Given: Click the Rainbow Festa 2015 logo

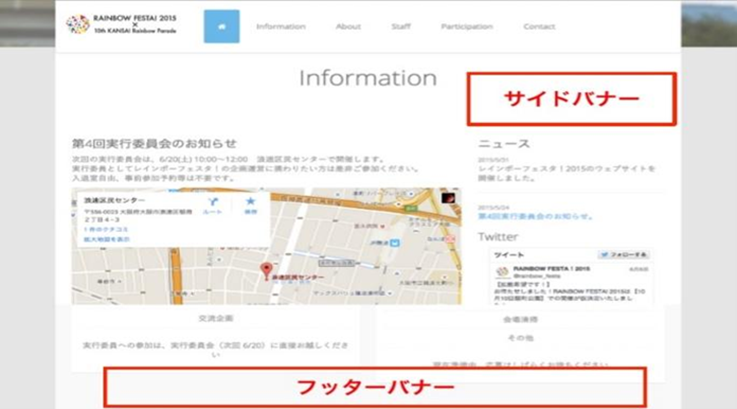Looking at the screenshot, I should pos(123,24).
